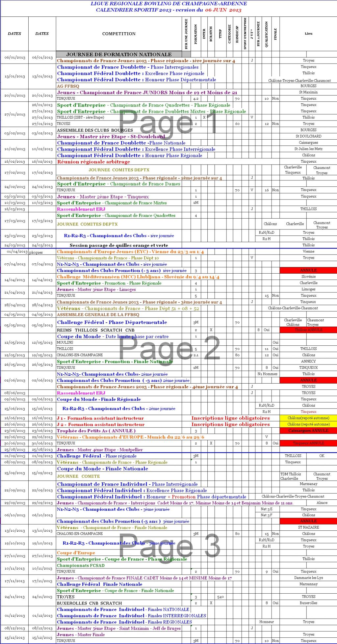Click 'Session passage de quilles orange et verte'
Screen dimensions: 337x644
pos(119,245)
